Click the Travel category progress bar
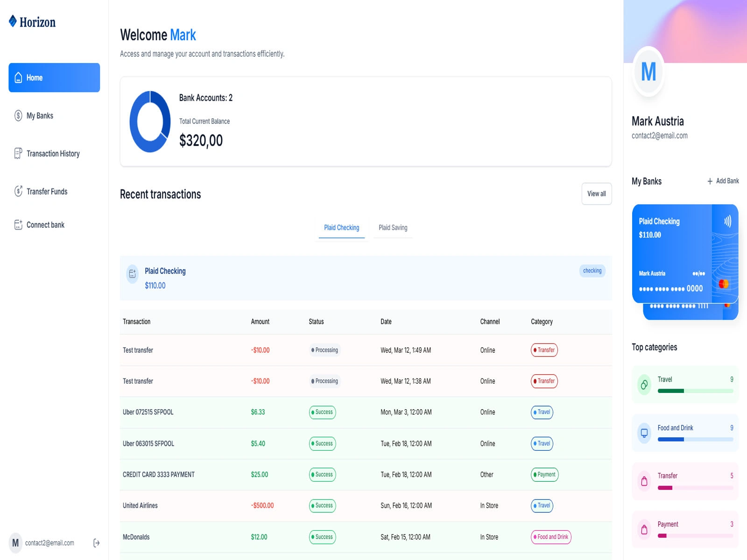Screen dimensions: 747x560 click(x=695, y=391)
